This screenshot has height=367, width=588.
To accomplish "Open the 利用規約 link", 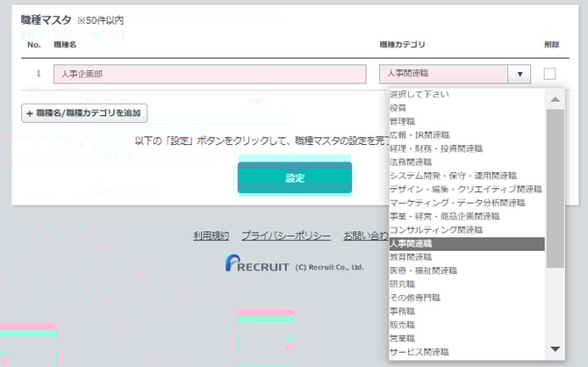I will 212,235.
